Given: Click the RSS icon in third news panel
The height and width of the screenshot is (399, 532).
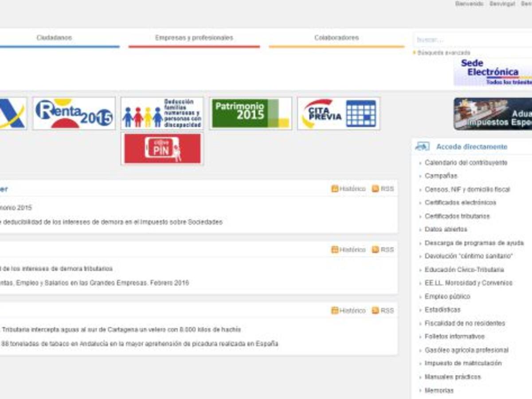Looking at the screenshot, I should pos(376,310).
